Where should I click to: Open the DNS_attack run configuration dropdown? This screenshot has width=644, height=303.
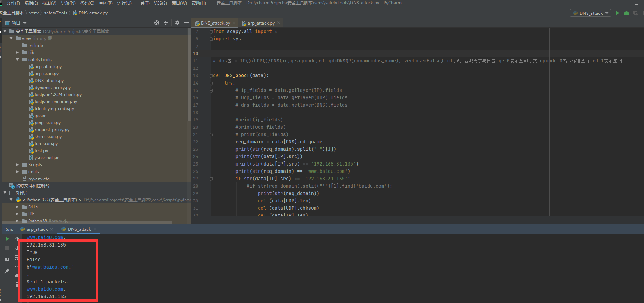coord(591,13)
